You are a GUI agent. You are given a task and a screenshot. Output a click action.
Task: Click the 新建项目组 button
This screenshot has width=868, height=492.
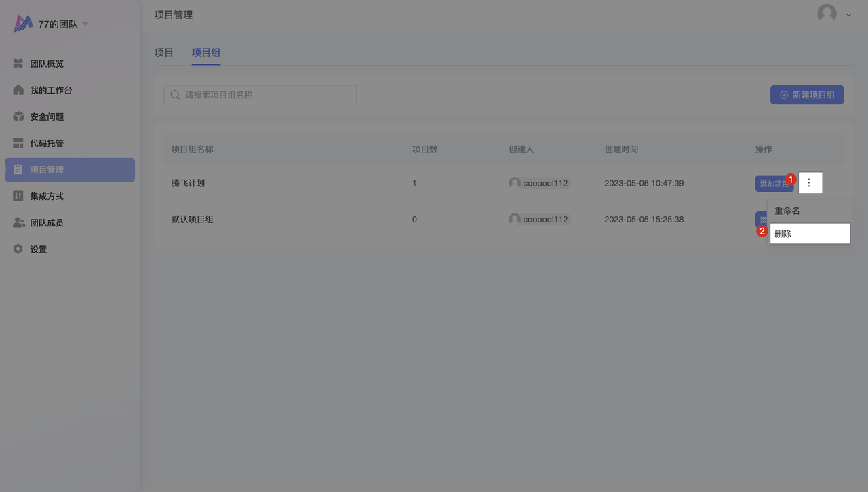[x=806, y=95]
